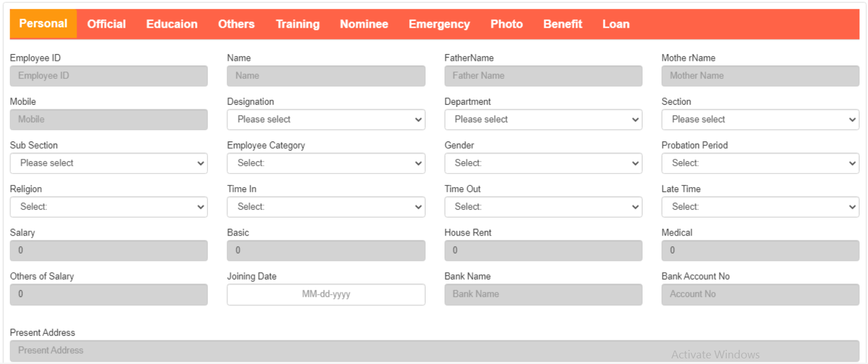The height and width of the screenshot is (364, 868).
Task: Go to the Nominee tab
Action: pos(364,24)
